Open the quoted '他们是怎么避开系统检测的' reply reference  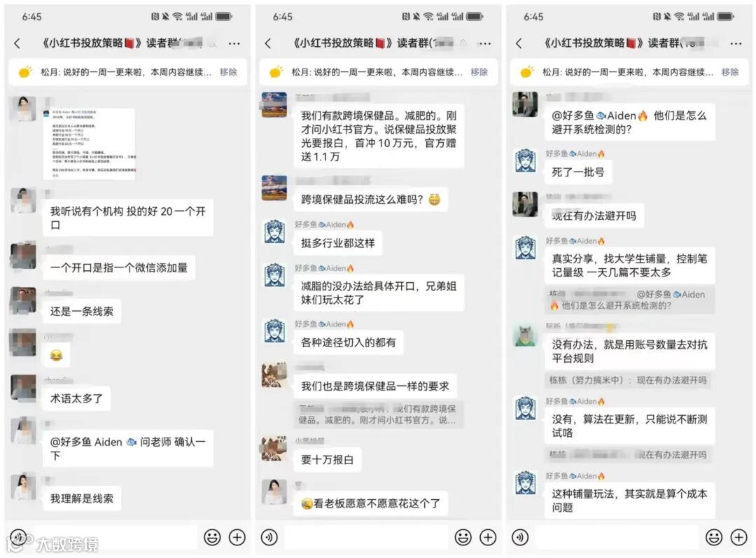(x=629, y=300)
